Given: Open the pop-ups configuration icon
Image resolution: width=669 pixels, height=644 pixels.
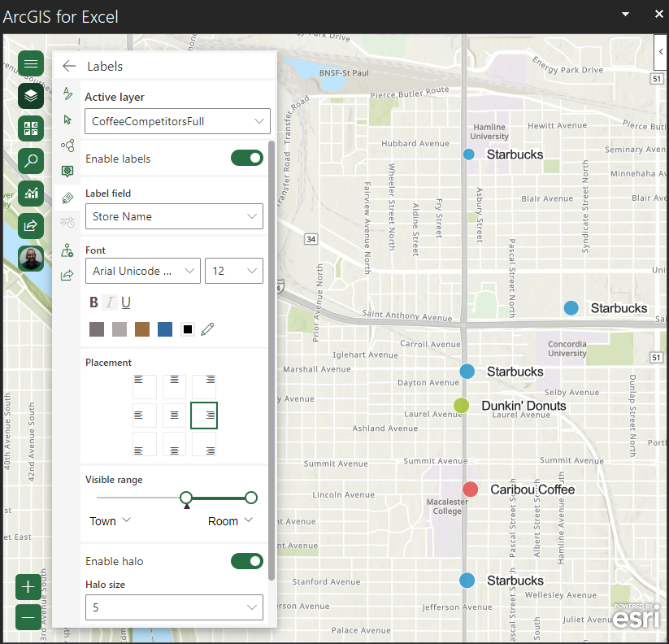Looking at the screenshot, I should [67, 172].
